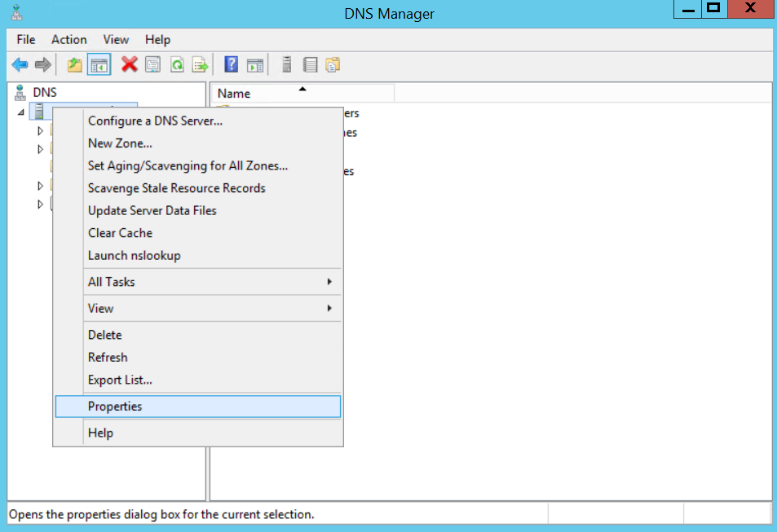Expand the second child folder under the server
Image resolution: width=777 pixels, height=532 pixels.
point(41,149)
